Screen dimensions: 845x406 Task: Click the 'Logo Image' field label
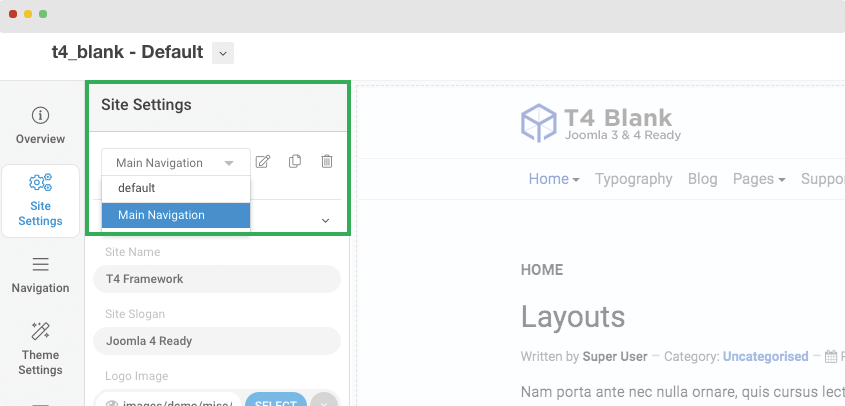137,376
